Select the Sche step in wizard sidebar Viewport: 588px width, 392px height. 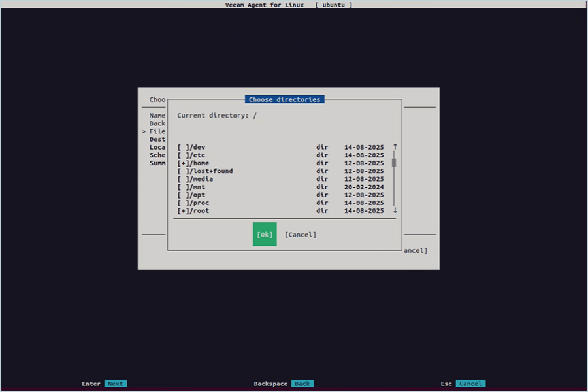pos(157,155)
